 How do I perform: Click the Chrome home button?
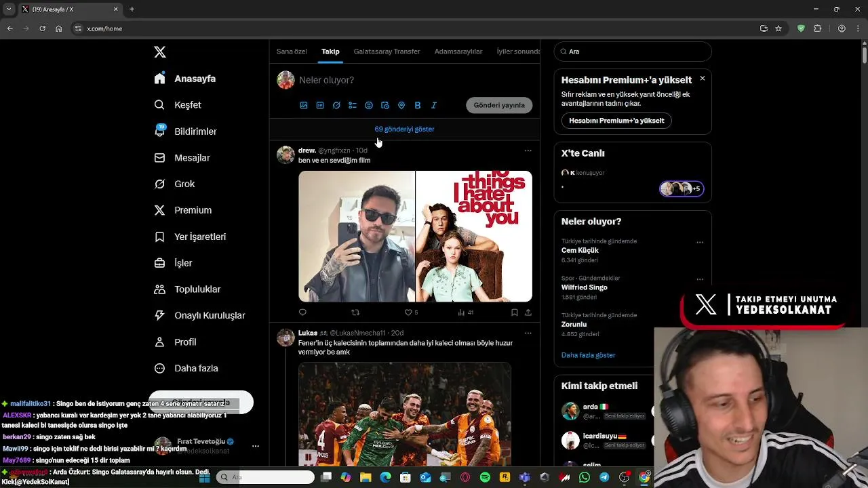coord(59,28)
